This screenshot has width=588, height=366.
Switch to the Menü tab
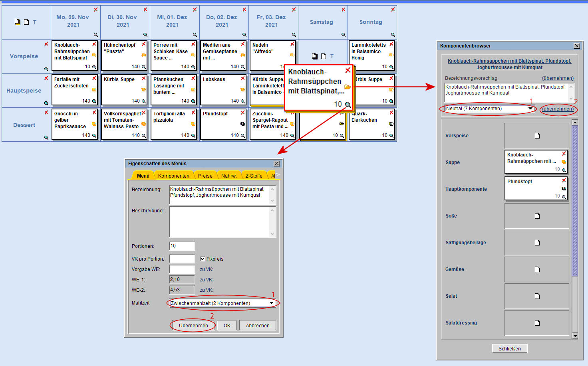pyautogui.click(x=143, y=176)
